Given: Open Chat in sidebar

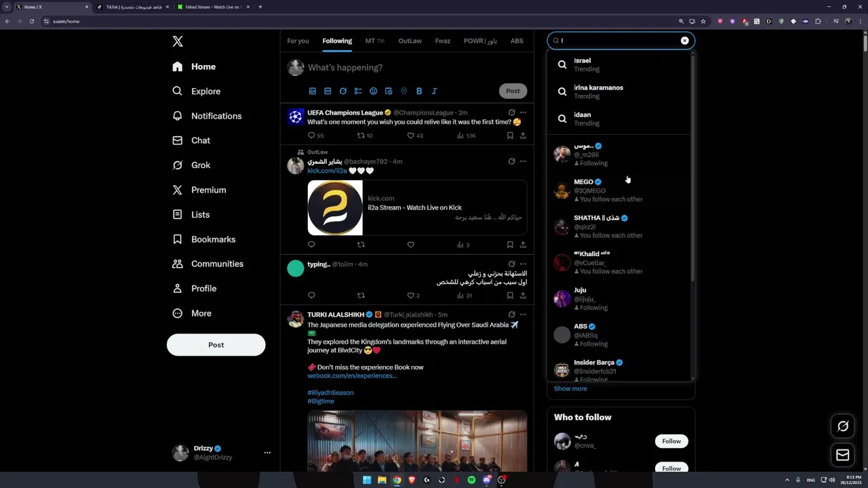Looking at the screenshot, I should click(x=191, y=140).
